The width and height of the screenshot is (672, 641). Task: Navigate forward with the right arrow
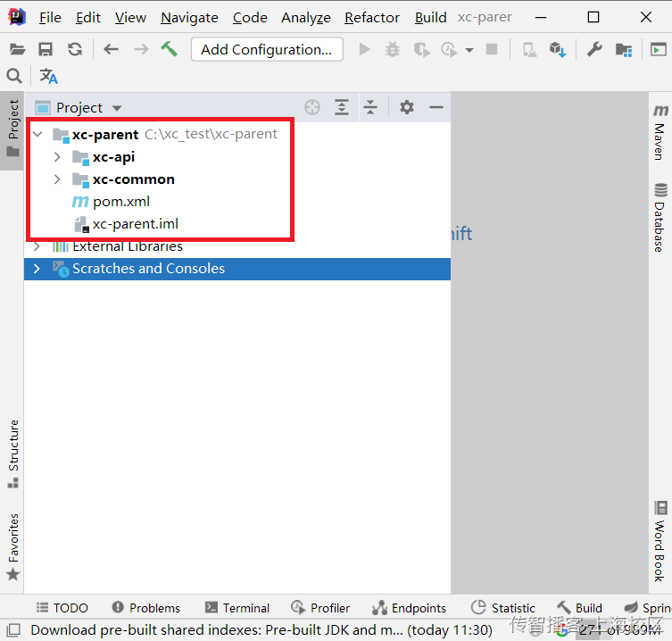tap(141, 50)
